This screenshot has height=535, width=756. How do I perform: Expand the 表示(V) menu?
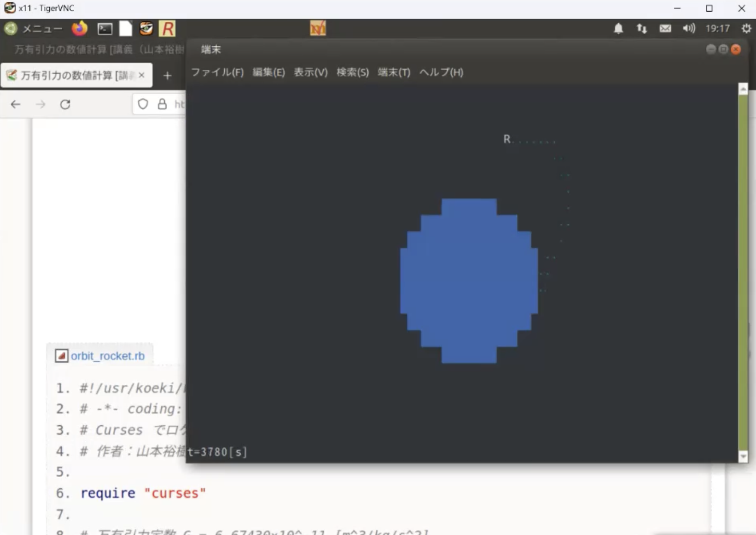pyautogui.click(x=311, y=72)
